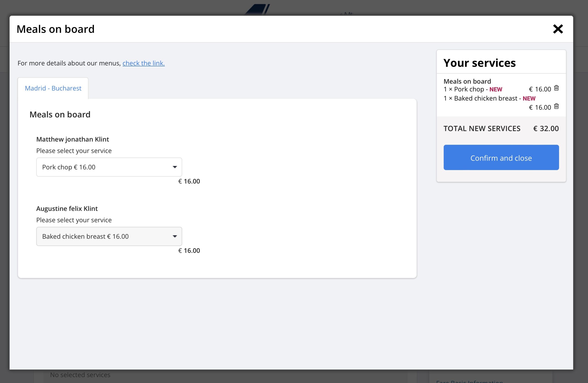
Task: Click Confirm and close button
Action: [501, 158]
